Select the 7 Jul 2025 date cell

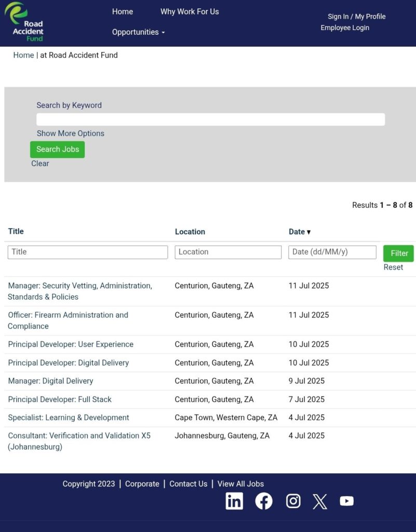(306, 400)
